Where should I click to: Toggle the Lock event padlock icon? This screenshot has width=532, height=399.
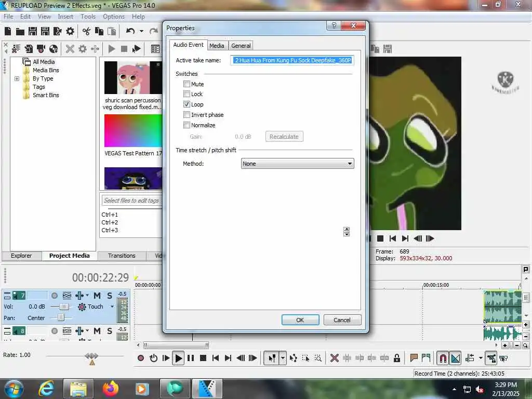396,358
